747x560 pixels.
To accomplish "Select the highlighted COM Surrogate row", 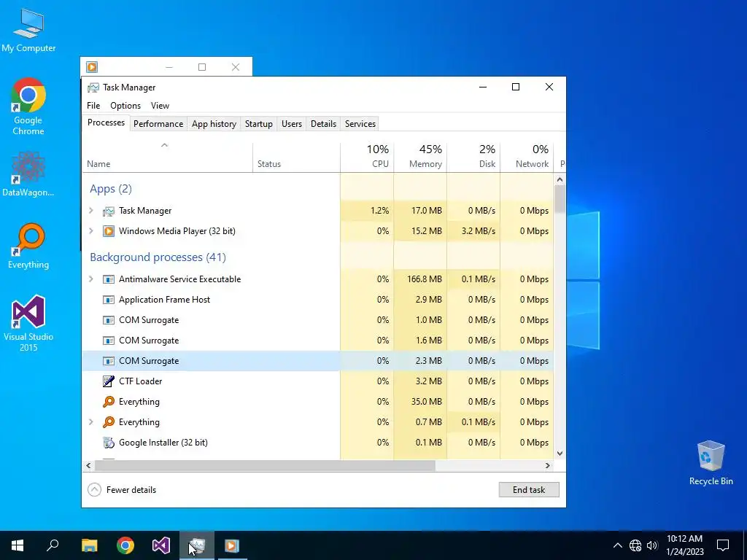I will click(318, 361).
